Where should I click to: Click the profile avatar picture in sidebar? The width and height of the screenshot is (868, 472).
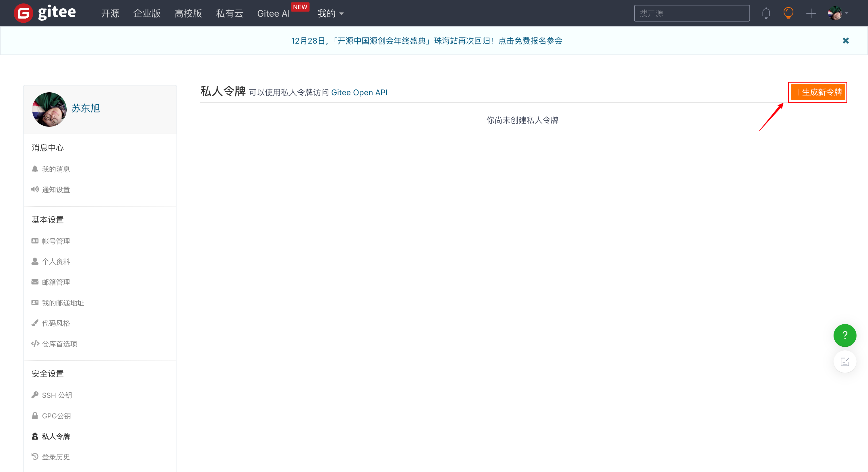(x=49, y=110)
